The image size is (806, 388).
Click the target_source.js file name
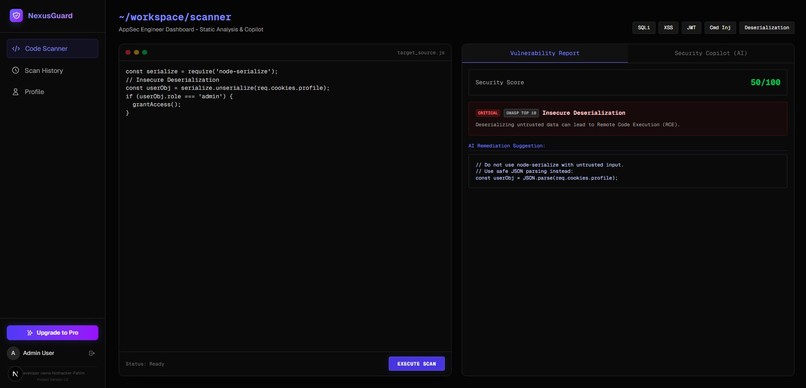pos(420,52)
